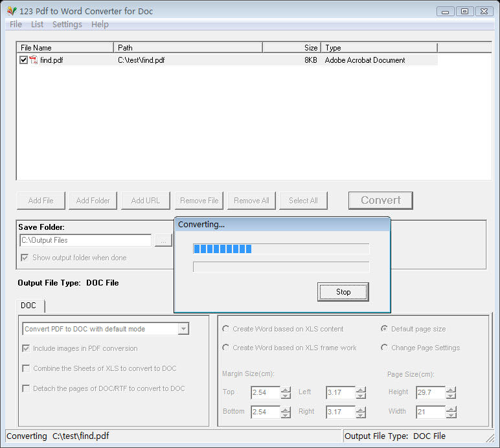Increase page Height with up arrow
This screenshot has width=500, height=448.
click(x=451, y=390)
